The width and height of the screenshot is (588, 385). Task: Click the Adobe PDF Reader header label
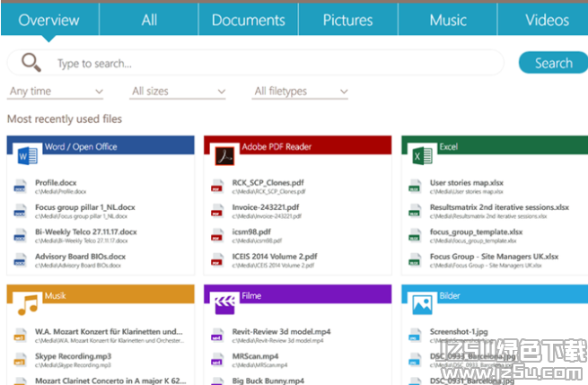276,146
